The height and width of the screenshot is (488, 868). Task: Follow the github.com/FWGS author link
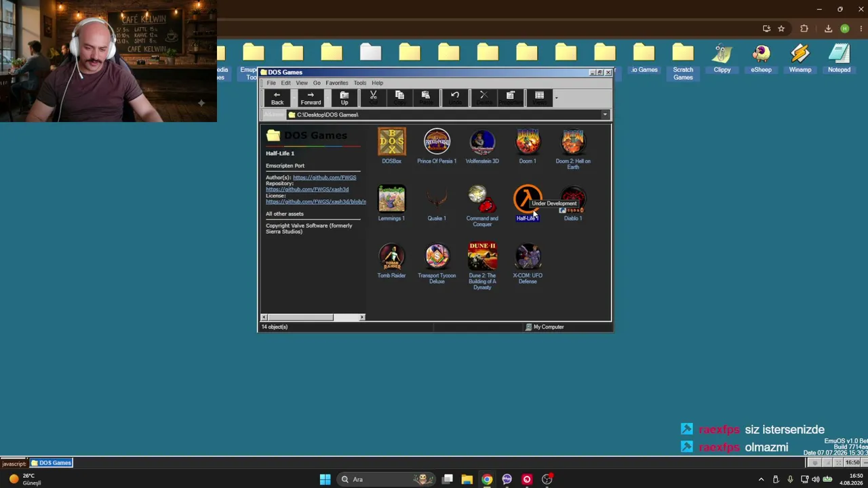coord(325,178)
